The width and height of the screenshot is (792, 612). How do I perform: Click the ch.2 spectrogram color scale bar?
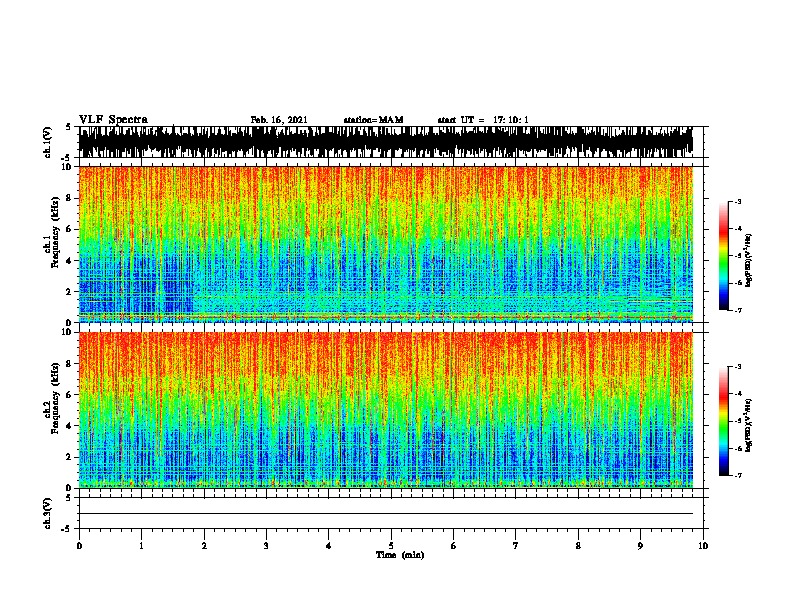[723, 421]
